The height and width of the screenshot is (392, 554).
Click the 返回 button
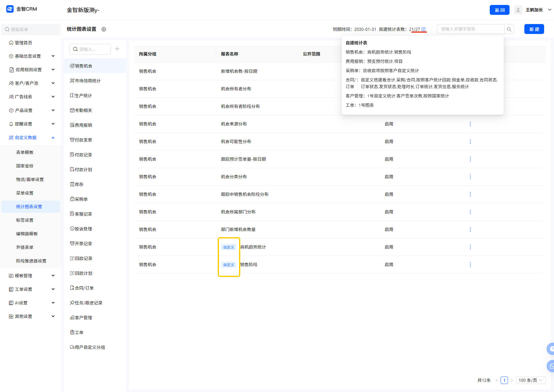tap(499, 10)
